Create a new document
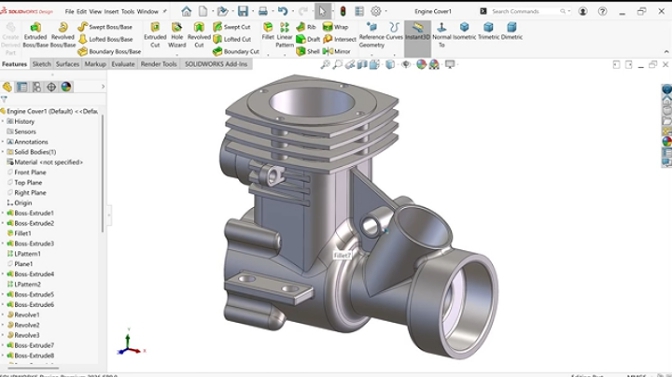Viewport: 672px width, 377px height. click(x=203, y=12)
